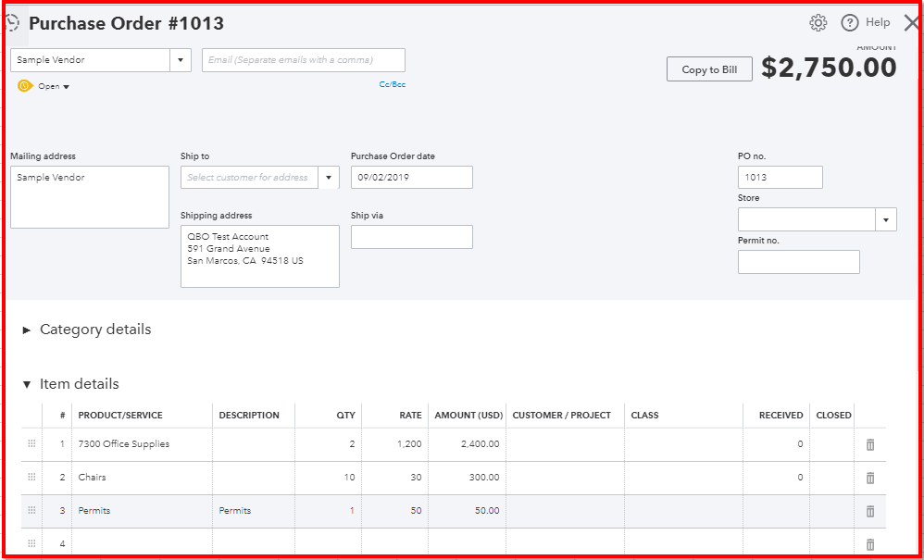The height and width of the screenshot is (560, 924).
Task: Edit the Shipping address box
Action: (260, 256)
